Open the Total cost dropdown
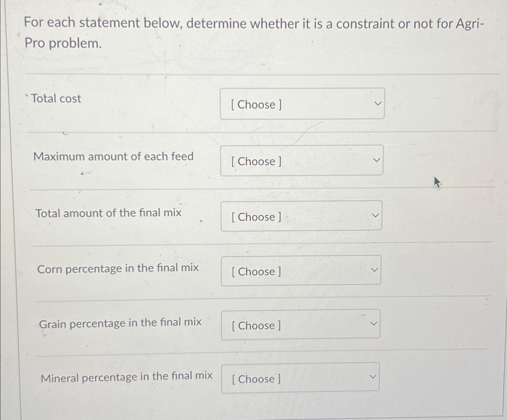507x420 pixels. coord(302,104)
